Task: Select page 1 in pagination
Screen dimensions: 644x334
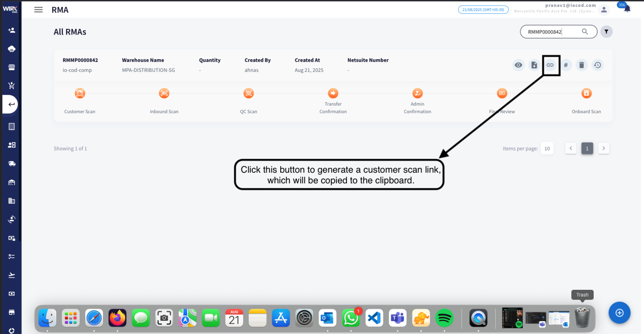Action: click(587, 149)
